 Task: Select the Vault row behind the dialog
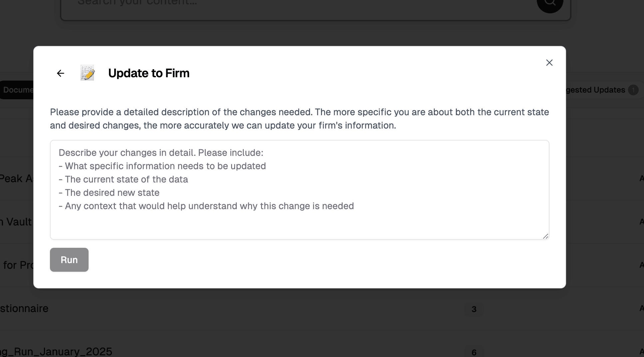[x=17, y=222]
